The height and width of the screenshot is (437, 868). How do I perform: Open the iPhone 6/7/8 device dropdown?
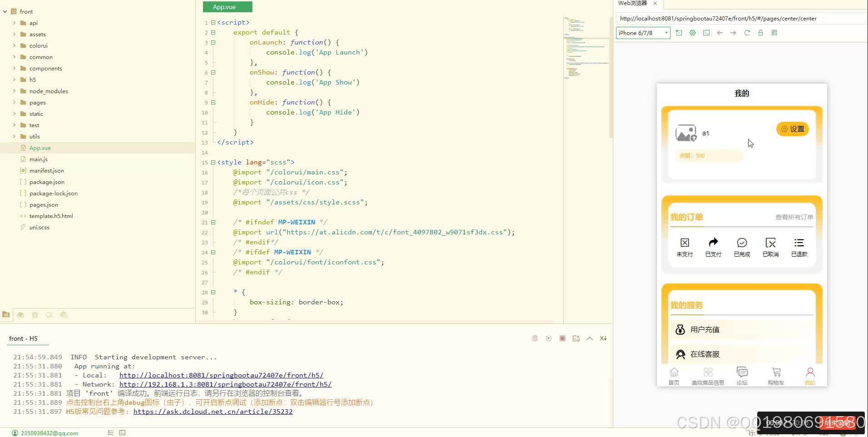(x=643, y=33)
